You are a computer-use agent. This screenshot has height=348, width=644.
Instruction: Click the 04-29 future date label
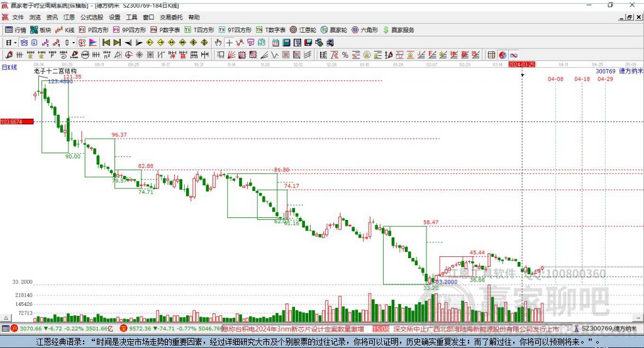[605, 79]
